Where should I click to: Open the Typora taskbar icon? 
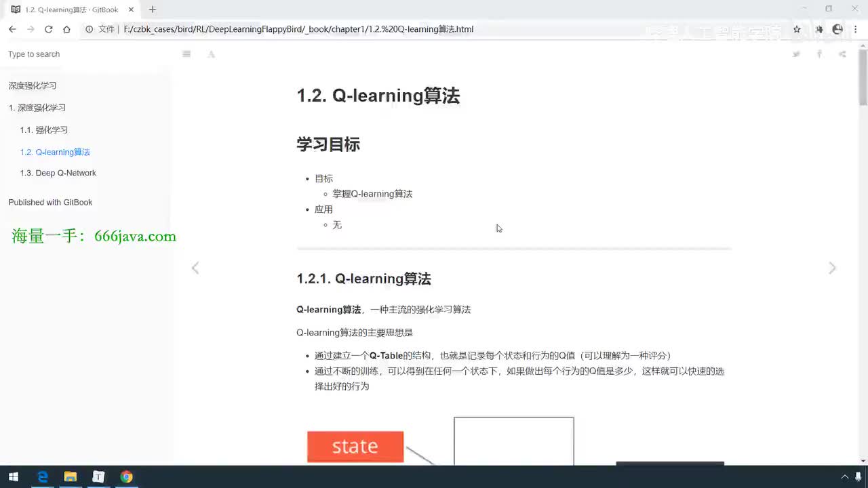(98, 477)
